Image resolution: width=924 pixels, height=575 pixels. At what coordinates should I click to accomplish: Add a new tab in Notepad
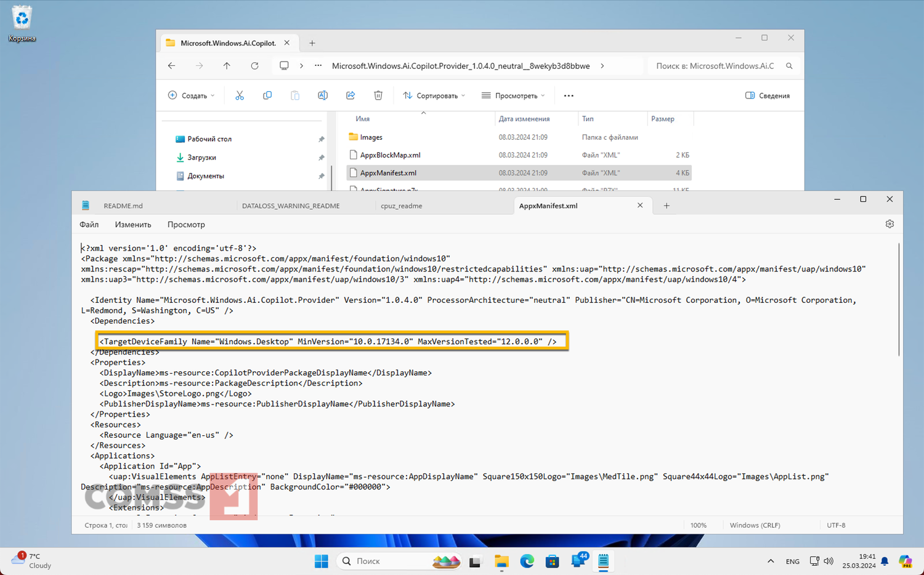point(667,206)
